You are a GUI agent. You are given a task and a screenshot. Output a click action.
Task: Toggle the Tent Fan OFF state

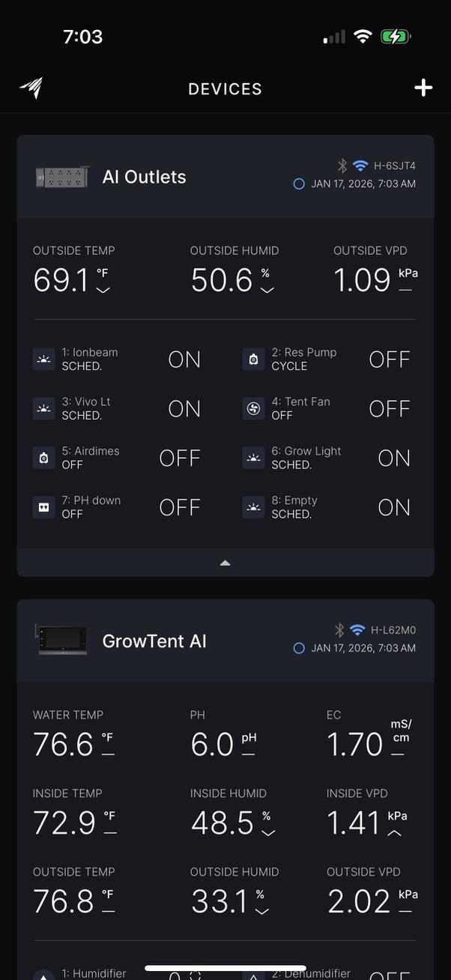point(390,409)
